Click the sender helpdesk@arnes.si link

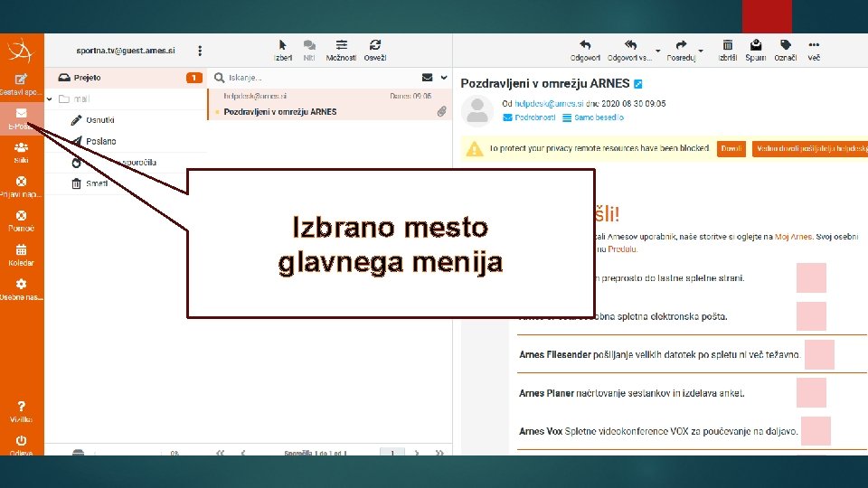tap(549, 103)
